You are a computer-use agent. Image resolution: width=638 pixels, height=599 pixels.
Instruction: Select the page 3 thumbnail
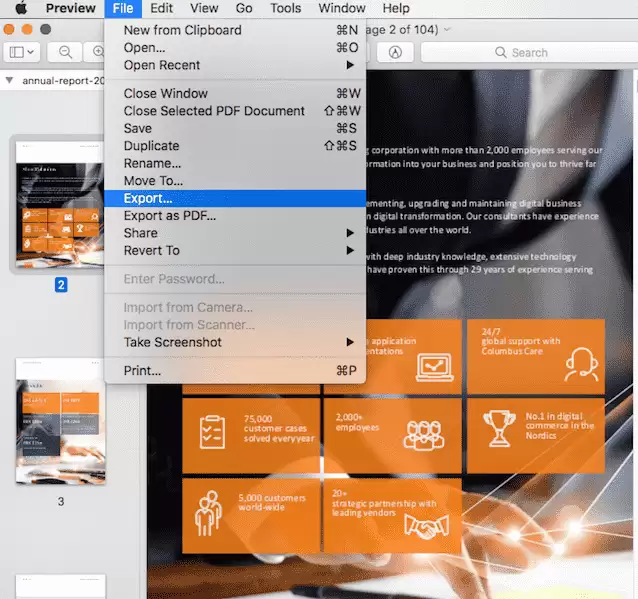tap(60, 421)
